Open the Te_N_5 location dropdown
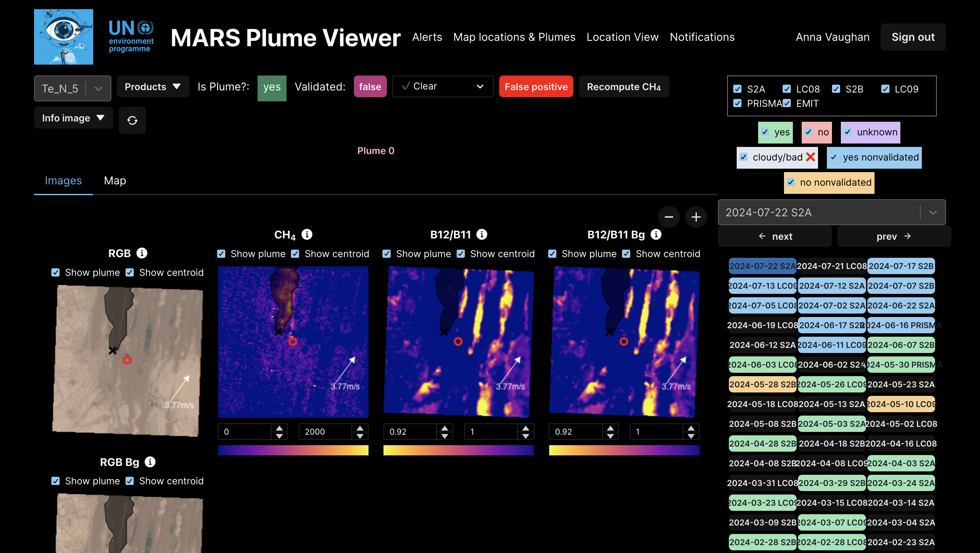Image resolution: width=980 pixels, height=553 pixels. (72, 88)
